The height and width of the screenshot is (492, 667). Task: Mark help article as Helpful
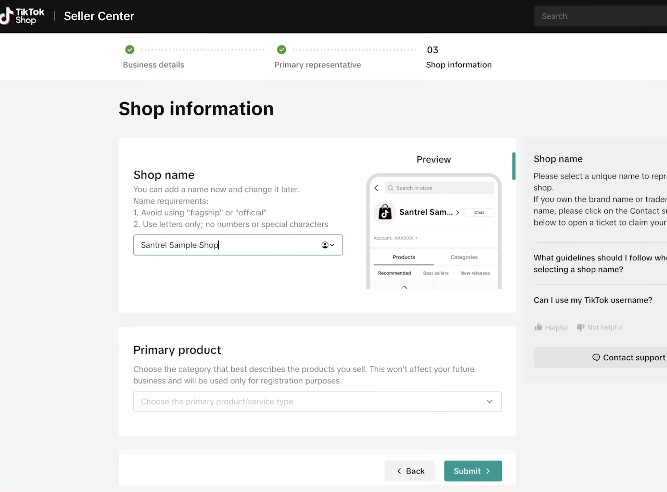(551, 327)
